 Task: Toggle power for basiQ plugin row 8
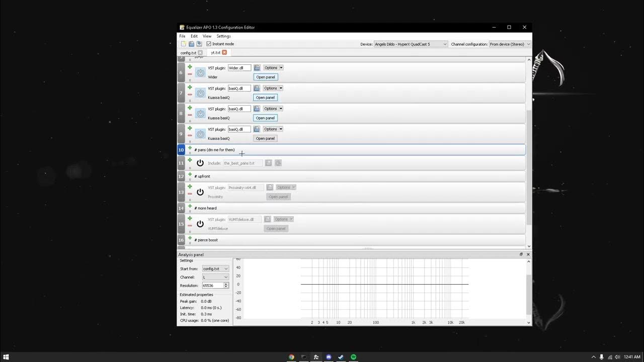click(200, 114)
